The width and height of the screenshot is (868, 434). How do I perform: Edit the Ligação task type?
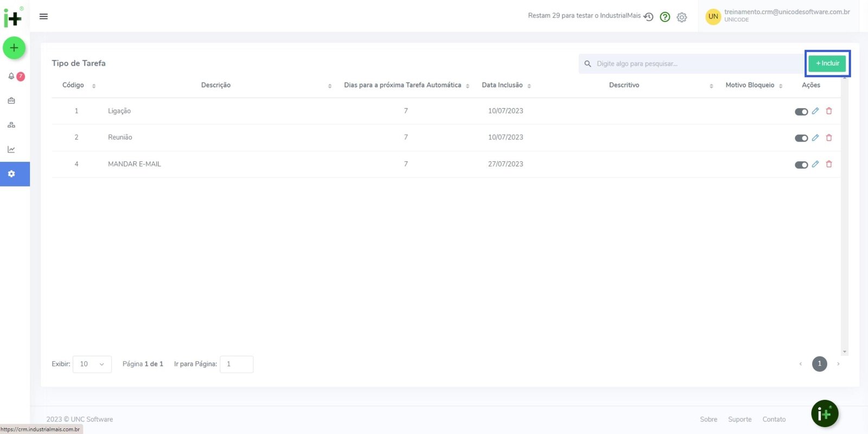pos(815,111)
